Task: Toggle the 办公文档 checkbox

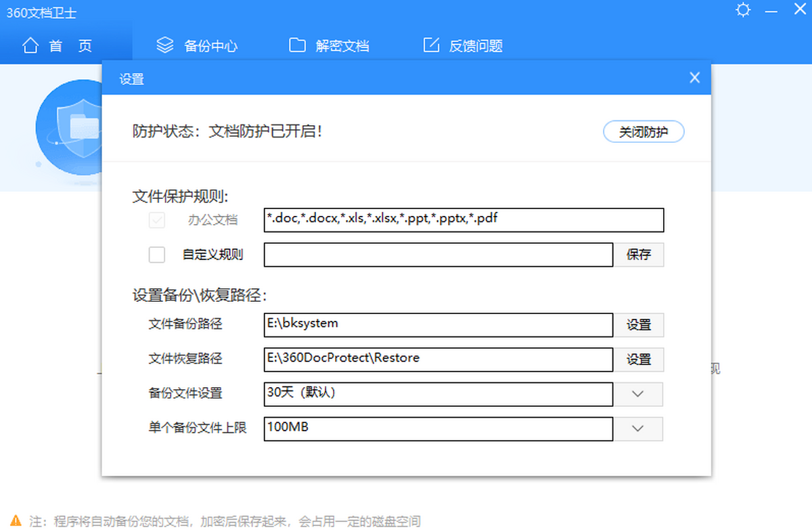Action: [157, 220]
